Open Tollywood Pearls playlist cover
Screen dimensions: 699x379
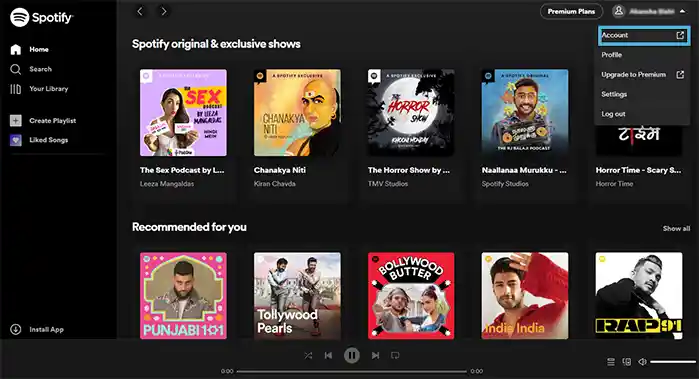[297, 296]
